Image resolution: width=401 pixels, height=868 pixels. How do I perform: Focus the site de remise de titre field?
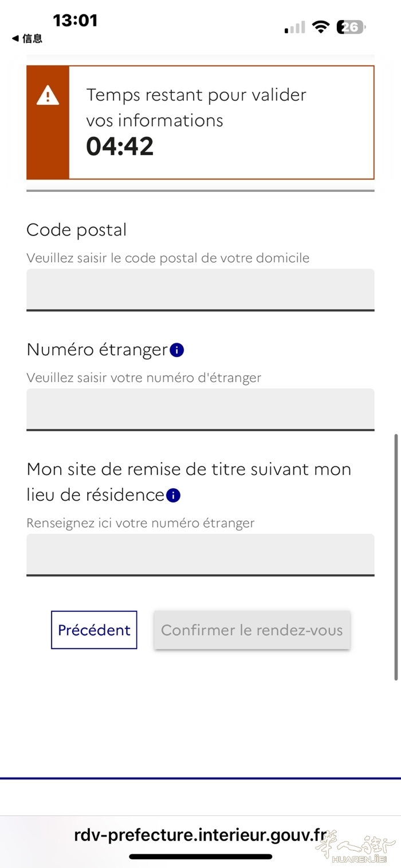click(x=200, y=555)
